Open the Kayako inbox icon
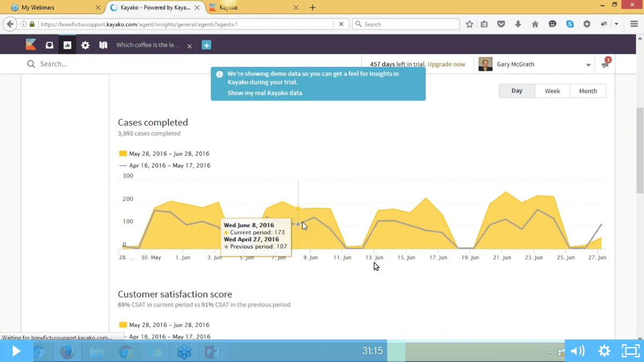 (x=49, y=46)
